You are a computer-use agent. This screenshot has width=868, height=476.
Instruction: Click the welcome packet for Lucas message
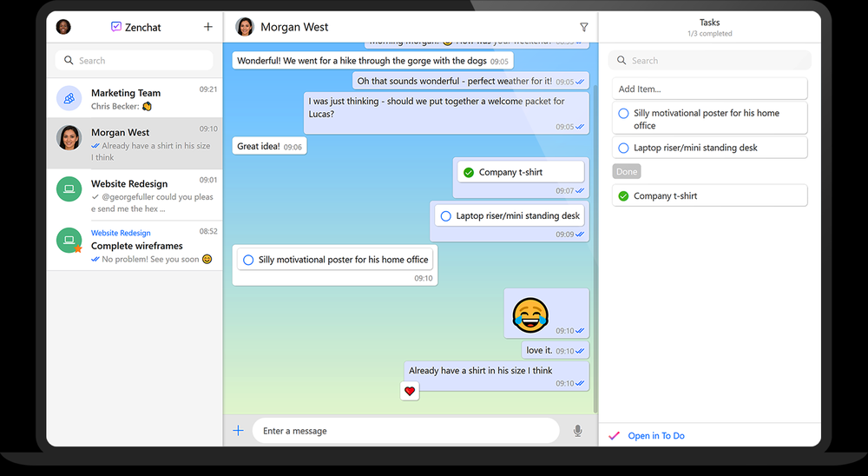coord(446,113)
